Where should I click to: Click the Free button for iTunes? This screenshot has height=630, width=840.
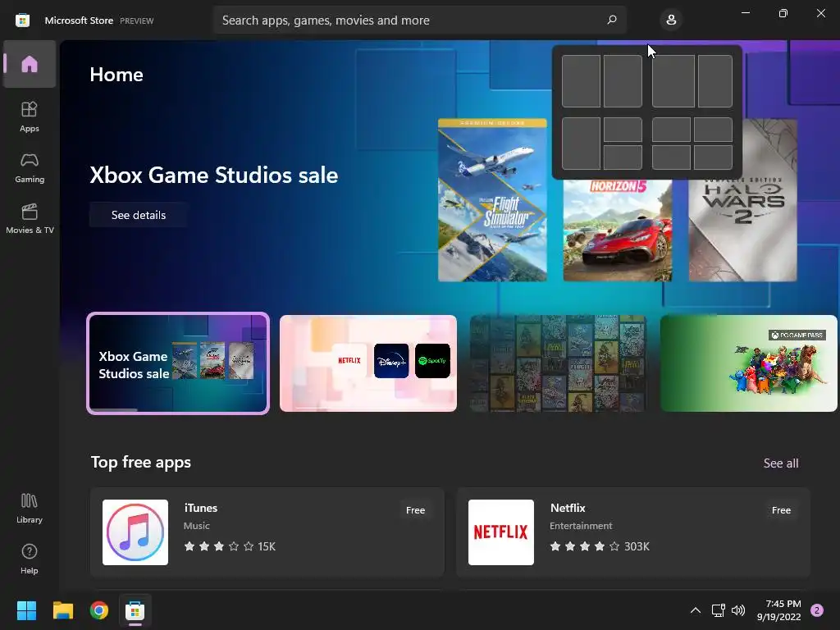415,510
